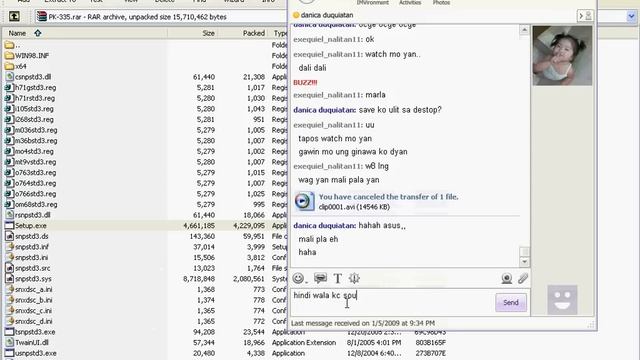This screenshot has width=640, height=360.
Task: Click the snxdsc_a.ini file name
Action: point(33,289)
